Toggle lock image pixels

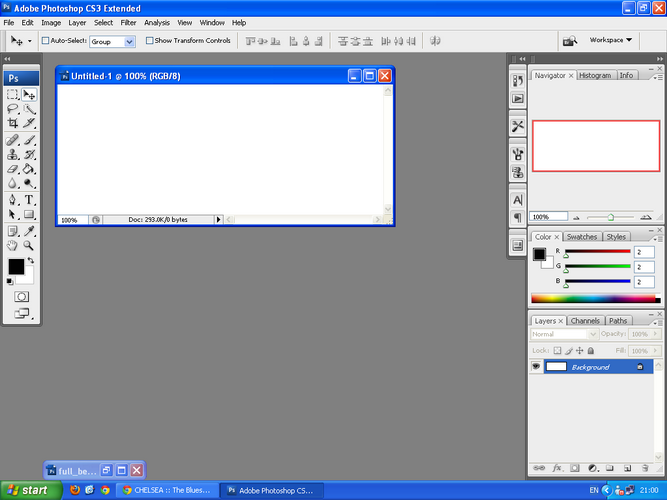click(569, 351)
